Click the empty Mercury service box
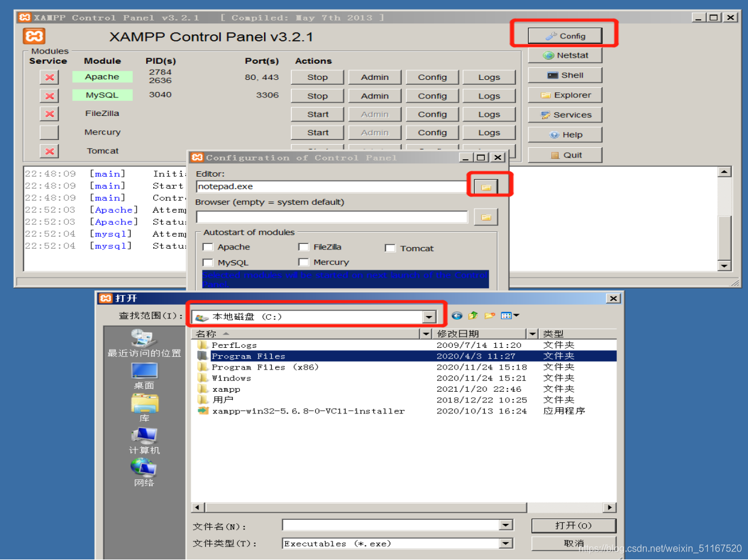 pos(49,133)
